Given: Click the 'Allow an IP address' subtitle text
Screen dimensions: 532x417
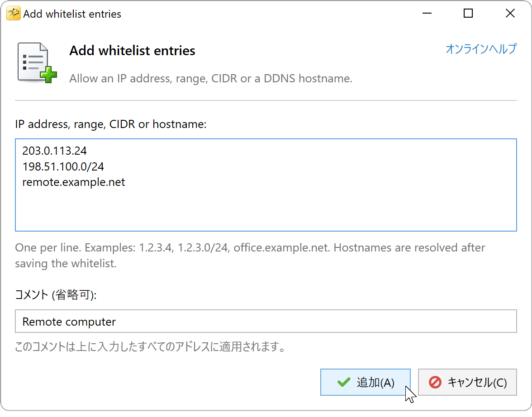Looking at the screenshot, I should click(211, 78).
